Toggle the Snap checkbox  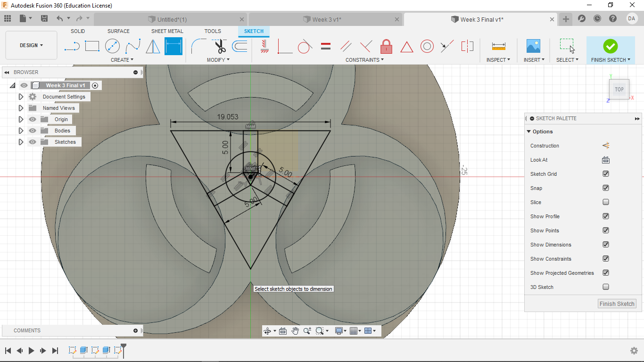tap(606, 188)
